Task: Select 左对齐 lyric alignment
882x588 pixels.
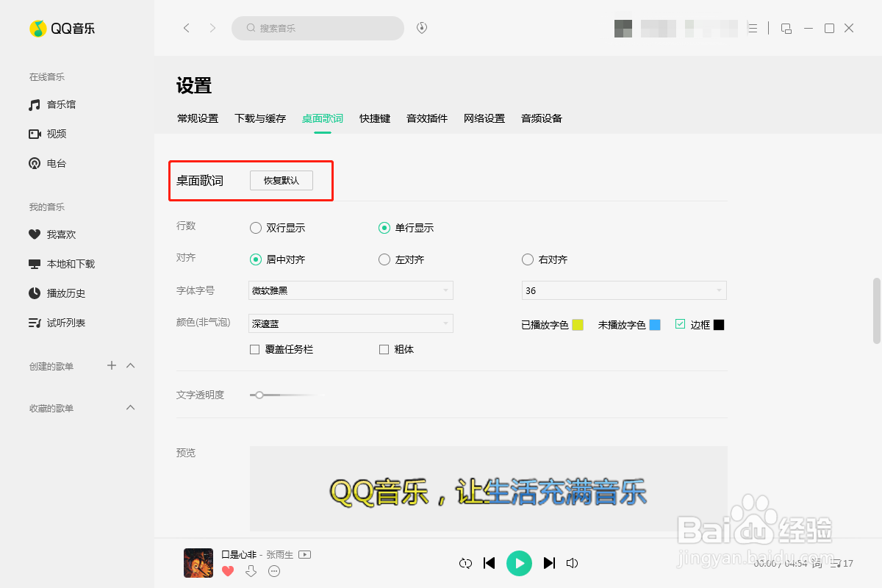Action: [x=384, y=259]
